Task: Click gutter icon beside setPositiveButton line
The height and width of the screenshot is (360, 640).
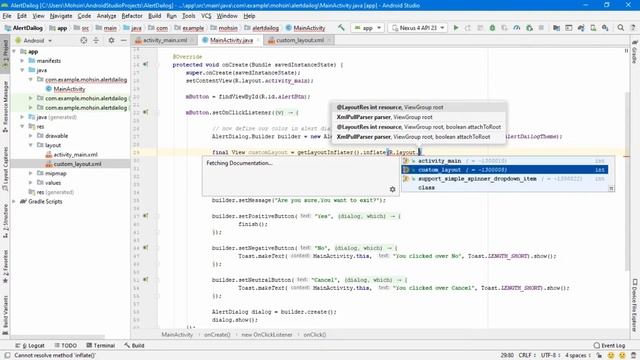Action: click(146, 216)
